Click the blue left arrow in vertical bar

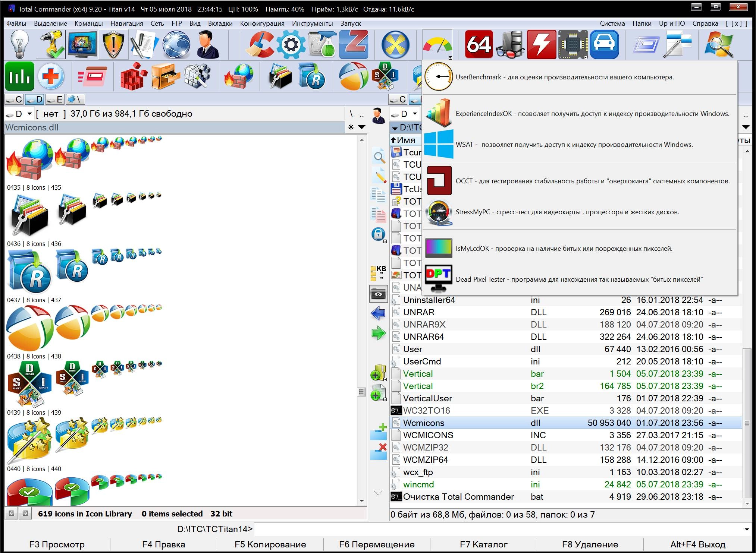(x=378, y=313)
